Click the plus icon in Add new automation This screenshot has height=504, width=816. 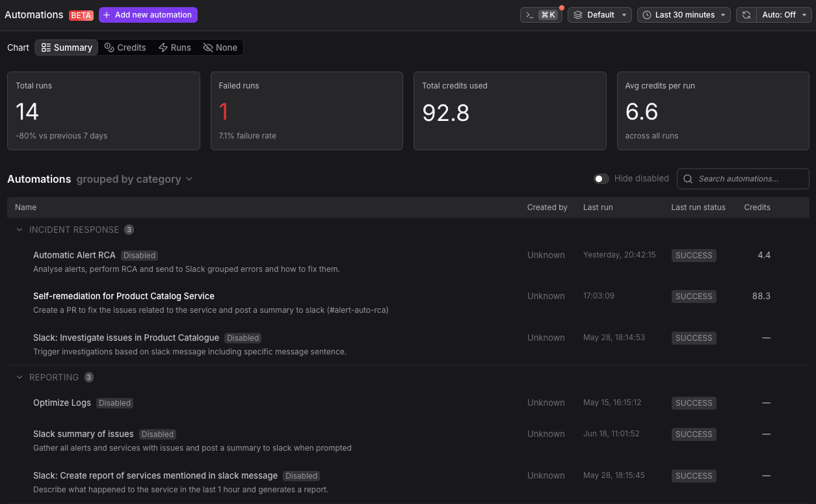click(x=107, y=15)
